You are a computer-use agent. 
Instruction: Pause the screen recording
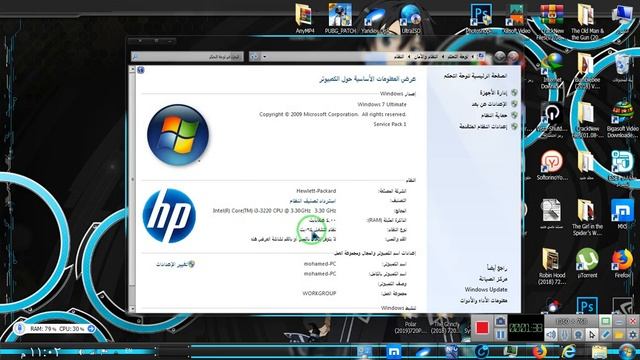coord(500,335)
